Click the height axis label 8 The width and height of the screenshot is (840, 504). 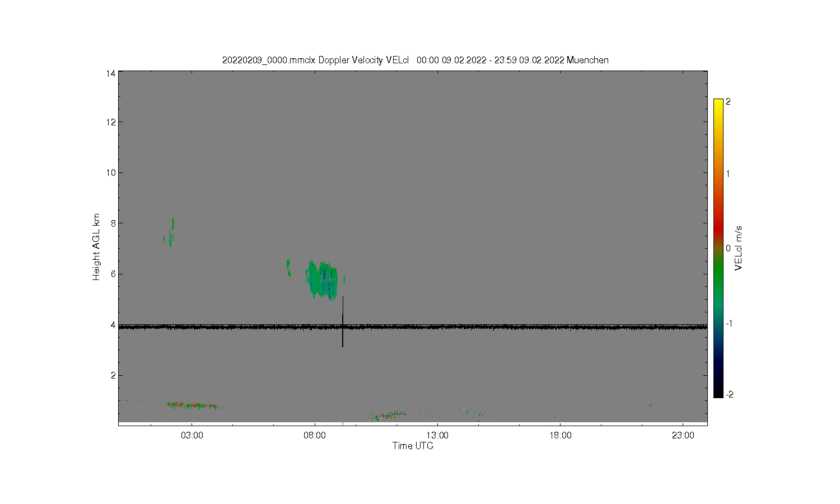113,223
